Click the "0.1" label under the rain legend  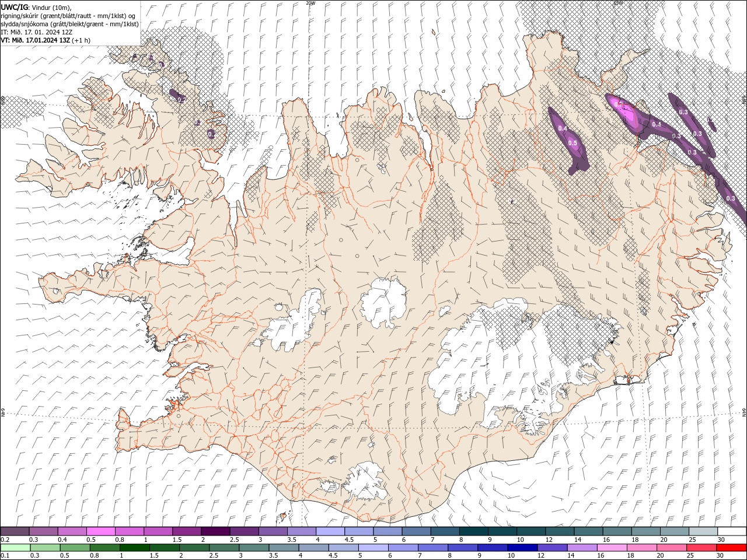pyautogui.click(x=5, y=555)
